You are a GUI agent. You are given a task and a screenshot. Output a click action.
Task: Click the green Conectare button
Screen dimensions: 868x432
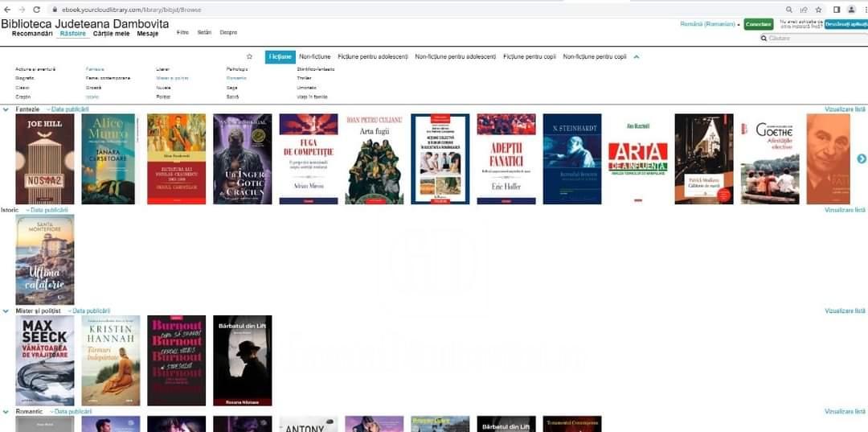click(759, 24)
